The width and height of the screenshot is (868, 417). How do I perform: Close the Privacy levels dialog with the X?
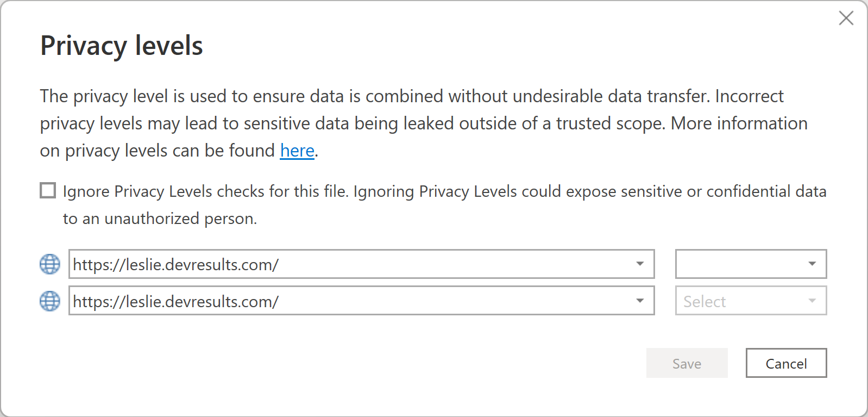pos(846,18)
